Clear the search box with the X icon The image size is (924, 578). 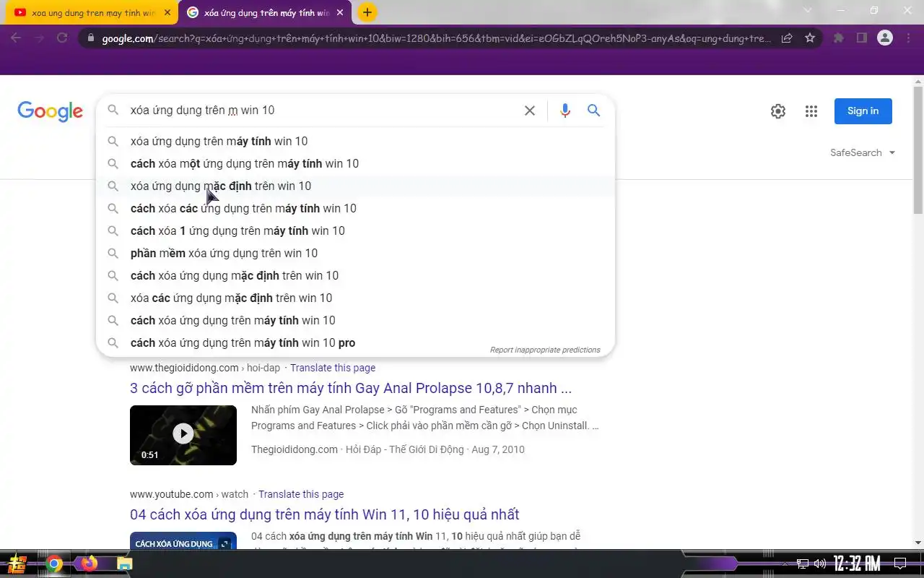pos(529,111)
